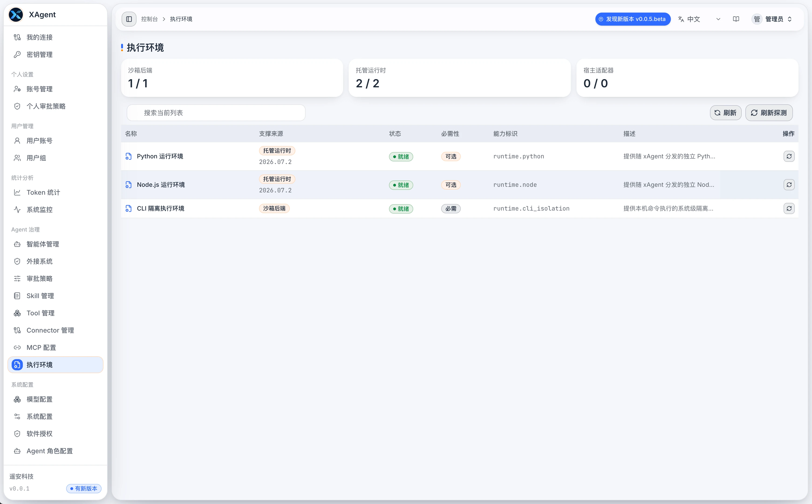Go to 软件授权 page
The height and width of the screenshot is (504, 812).
[x=55, y=434]
